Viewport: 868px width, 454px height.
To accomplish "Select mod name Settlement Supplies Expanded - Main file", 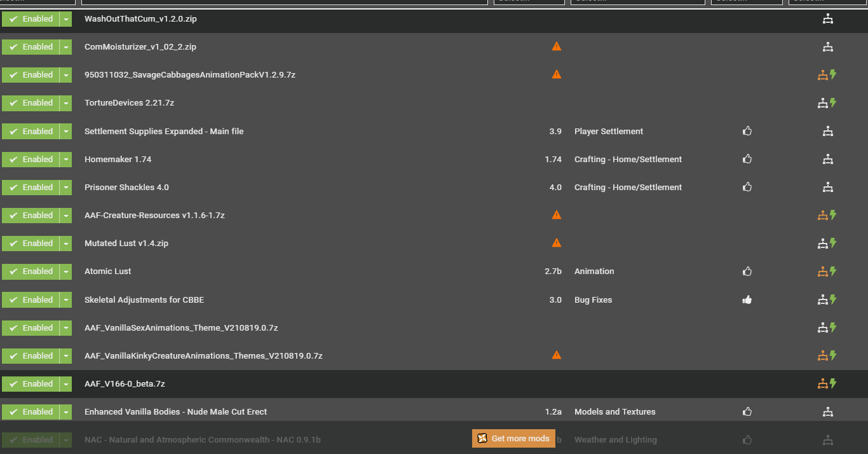I will (x=164, y=132).
